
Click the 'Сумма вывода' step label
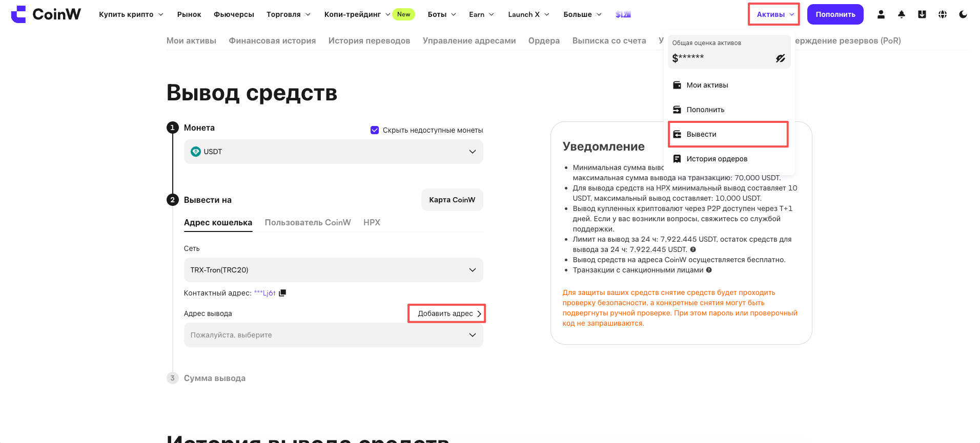point(215,378)
